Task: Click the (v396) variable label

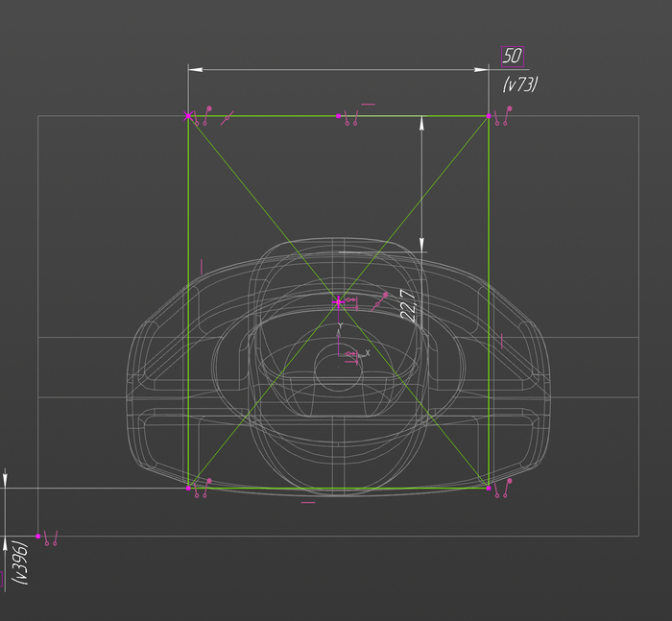Action: click(19, 563)
